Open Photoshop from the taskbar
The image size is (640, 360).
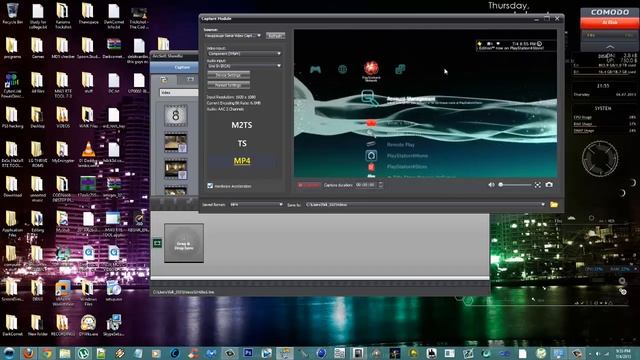click(248, 353)
